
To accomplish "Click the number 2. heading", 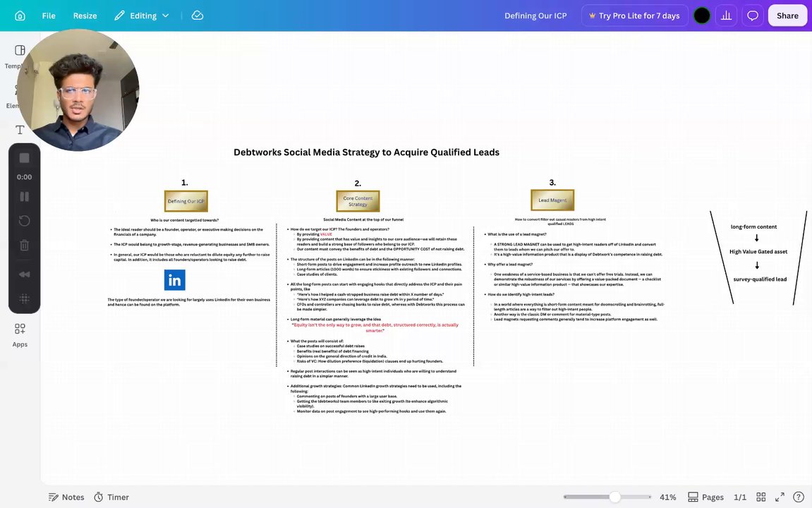I will click(x=357, y=183).
